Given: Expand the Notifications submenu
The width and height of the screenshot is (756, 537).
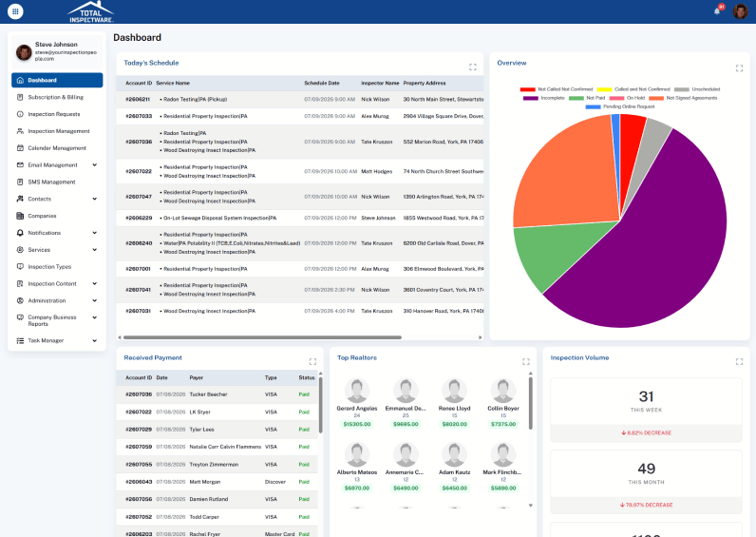Looking at the screenshot, I should coord(95,233).
